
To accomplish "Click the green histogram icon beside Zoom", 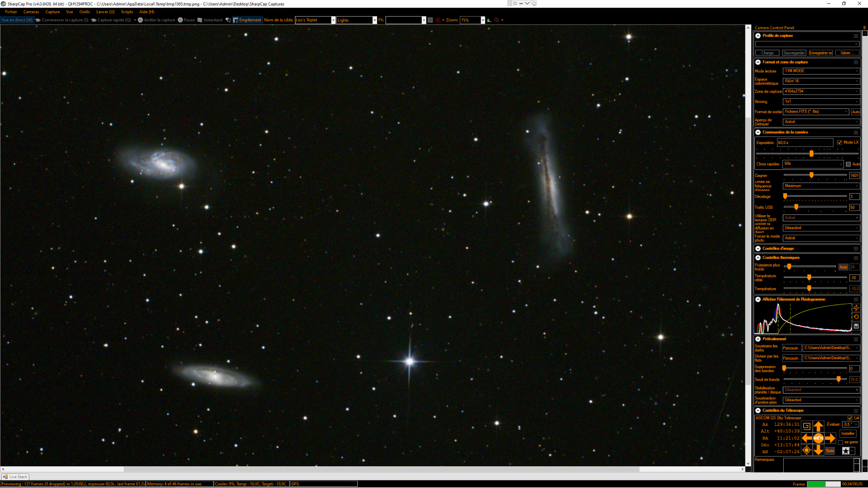I will (489, 20).
